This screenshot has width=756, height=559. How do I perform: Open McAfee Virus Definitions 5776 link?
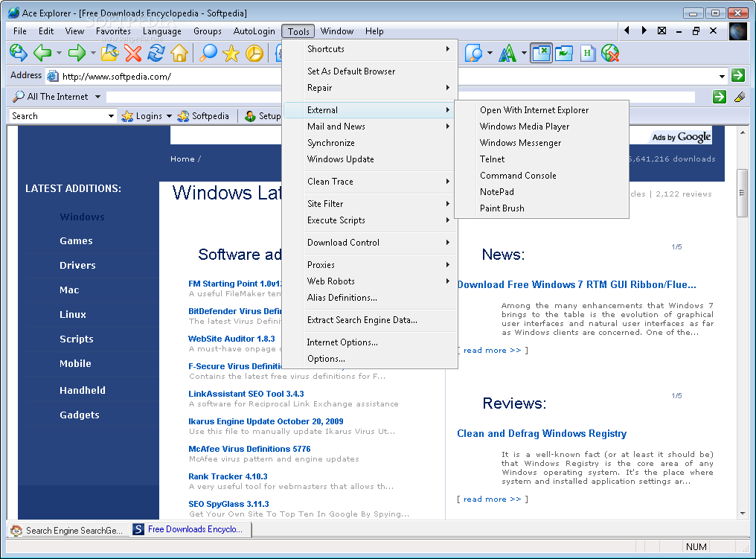tap(249, 449)
